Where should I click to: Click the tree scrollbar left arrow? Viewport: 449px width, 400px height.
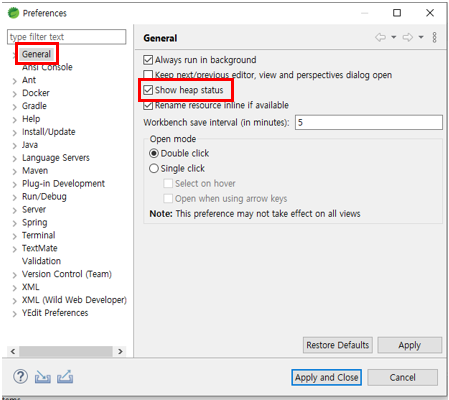pyautogui.click(x=13, y=351)
